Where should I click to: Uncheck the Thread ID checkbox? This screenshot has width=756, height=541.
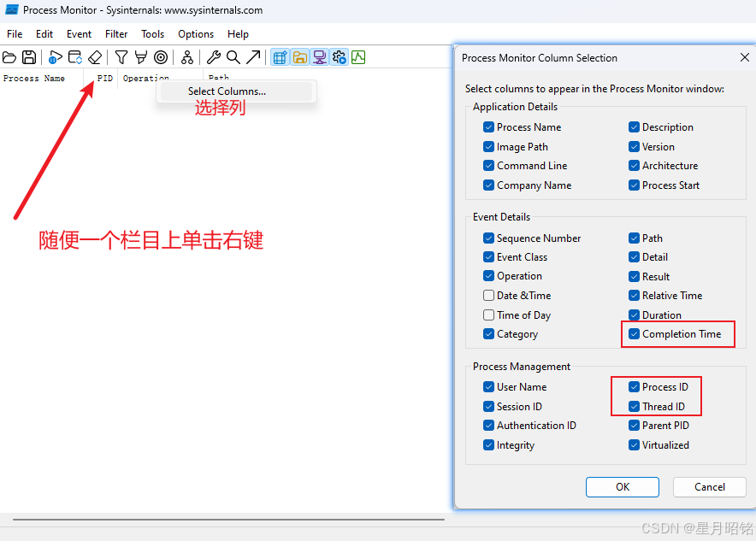pyautogui.click(x=634, y=407)
